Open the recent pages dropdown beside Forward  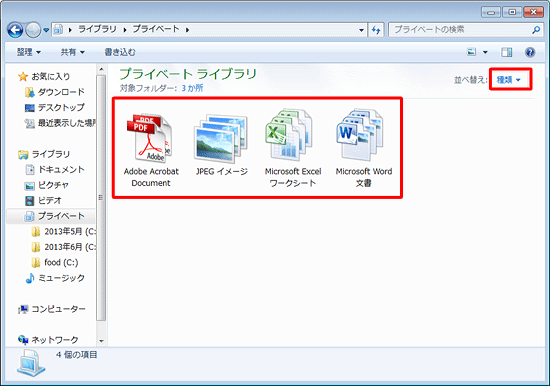click(x=46, y=30)
